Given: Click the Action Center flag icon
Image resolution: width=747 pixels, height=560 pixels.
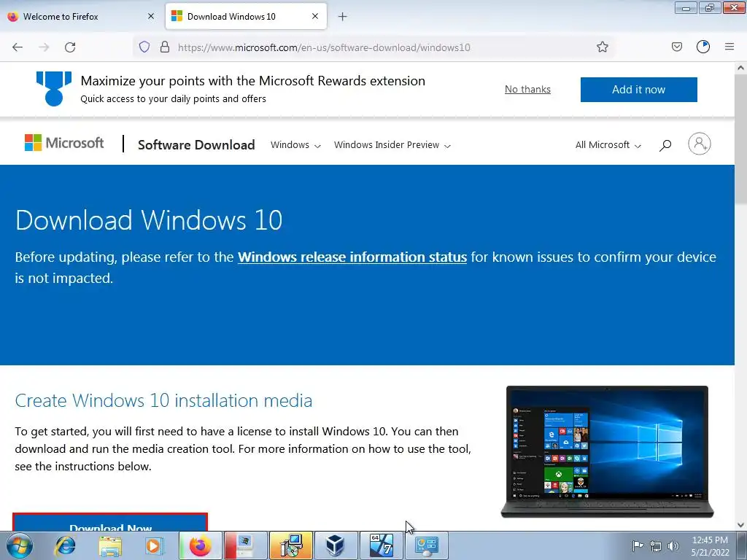Looking at the screenshot, I should 637,546.
